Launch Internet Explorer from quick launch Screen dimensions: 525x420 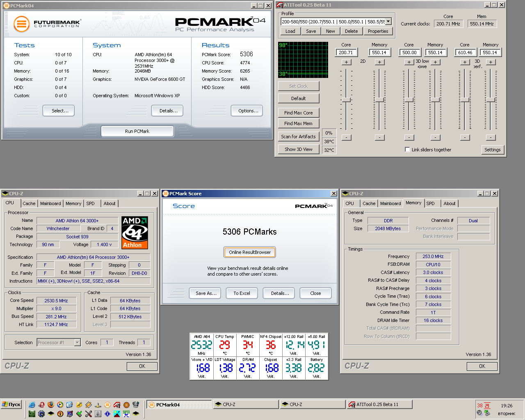[32, 405]
